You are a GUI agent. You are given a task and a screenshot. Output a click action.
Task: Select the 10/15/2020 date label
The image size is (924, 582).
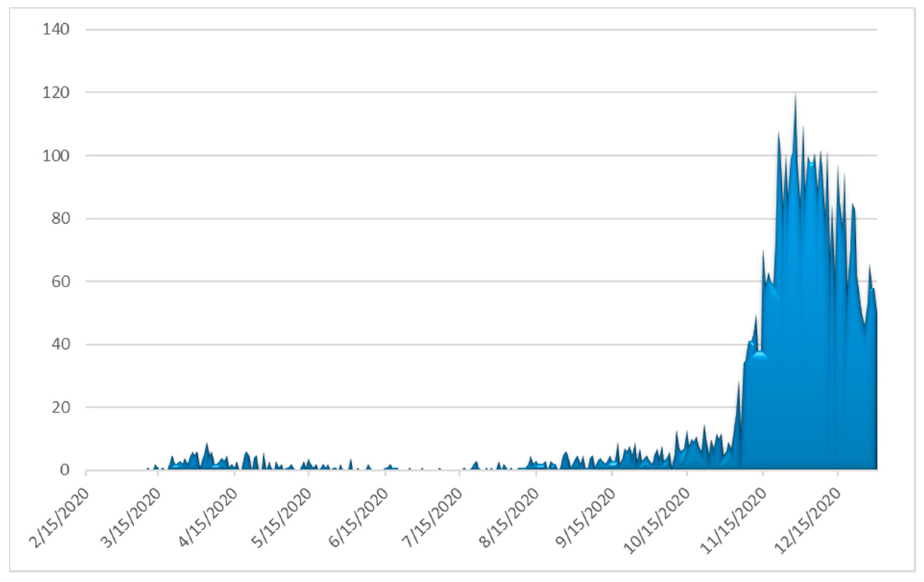click(x=656, y=521)
